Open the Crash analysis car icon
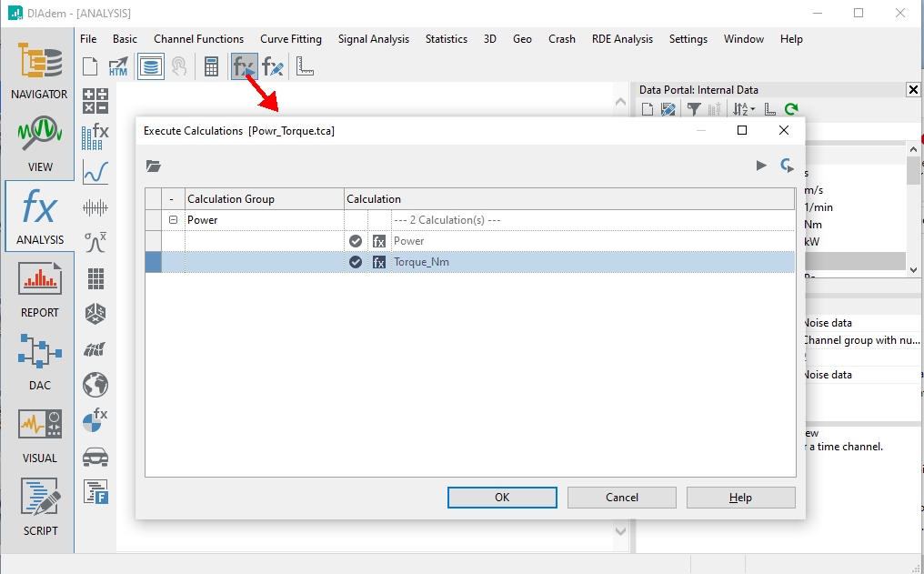The height and width of the screenshot is (574, 924). [95, 456]
